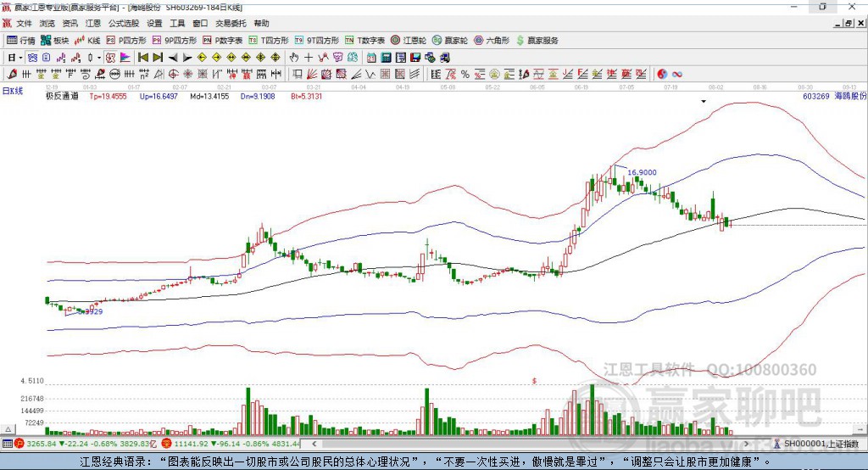This screenshot has height=470, width=868.
Task: Open the 公式选股 menu
Action: 124,23
